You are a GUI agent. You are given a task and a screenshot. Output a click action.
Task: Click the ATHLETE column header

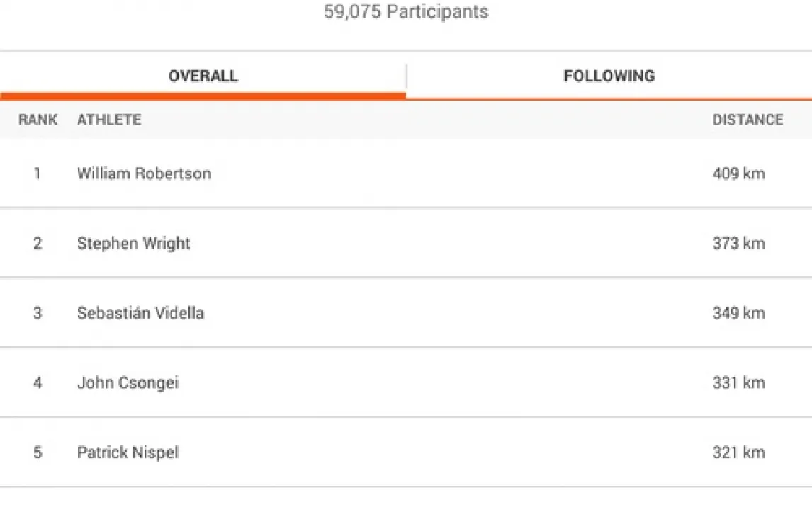[109, 120]
